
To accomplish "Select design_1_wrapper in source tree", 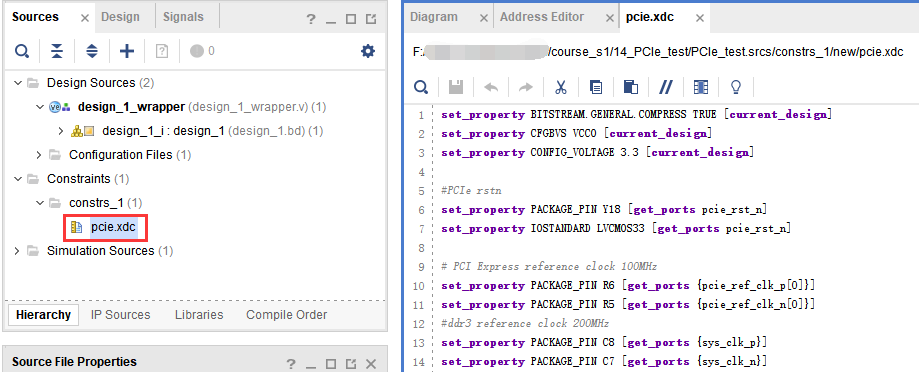I will point(131,107).
